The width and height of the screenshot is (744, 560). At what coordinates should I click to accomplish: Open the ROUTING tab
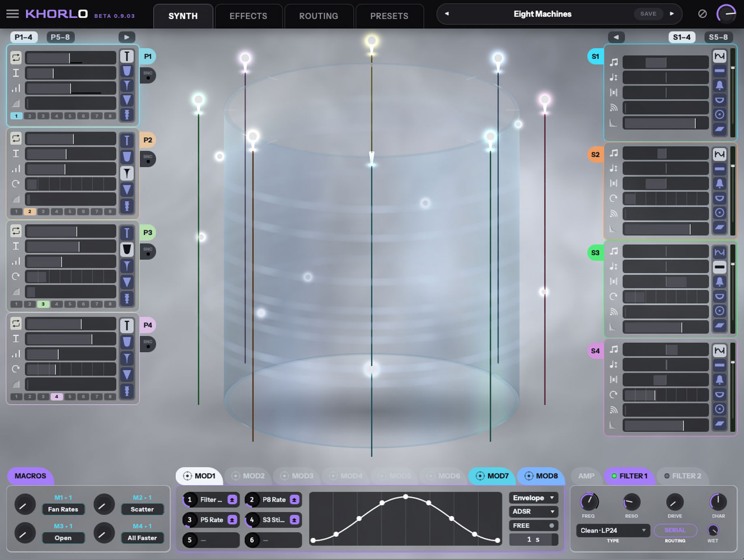(319, 16)
